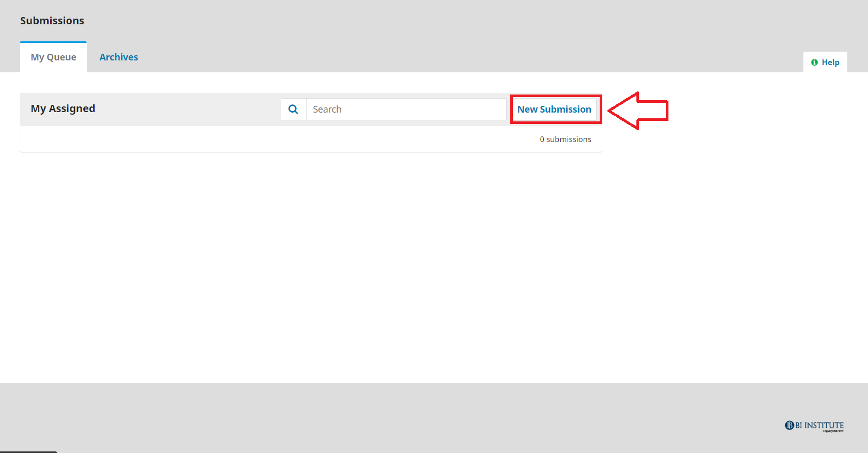Click the word Search placeholder text
This screenshot has height=453, width=868.
327,110
